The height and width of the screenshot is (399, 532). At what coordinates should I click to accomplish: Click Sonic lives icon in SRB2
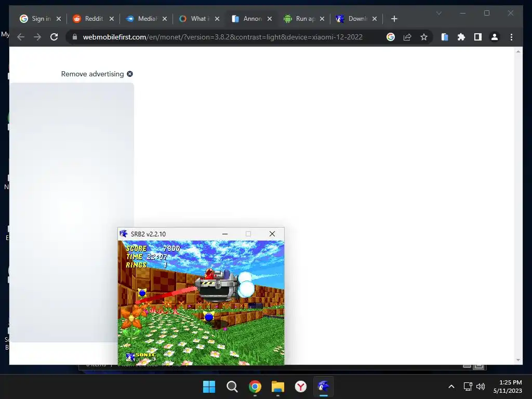point(130,357)
